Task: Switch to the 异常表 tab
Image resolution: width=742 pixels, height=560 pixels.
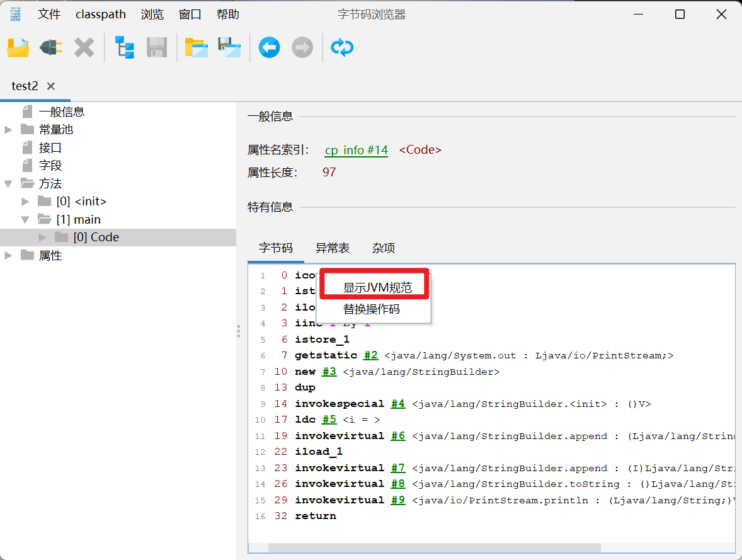Action: 333,248
